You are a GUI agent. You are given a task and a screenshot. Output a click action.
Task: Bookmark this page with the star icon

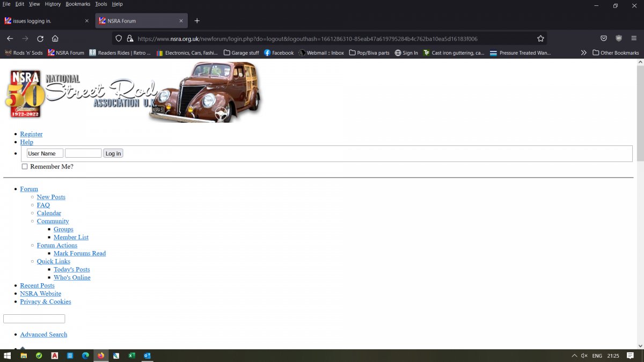click(x=540, y=39)
